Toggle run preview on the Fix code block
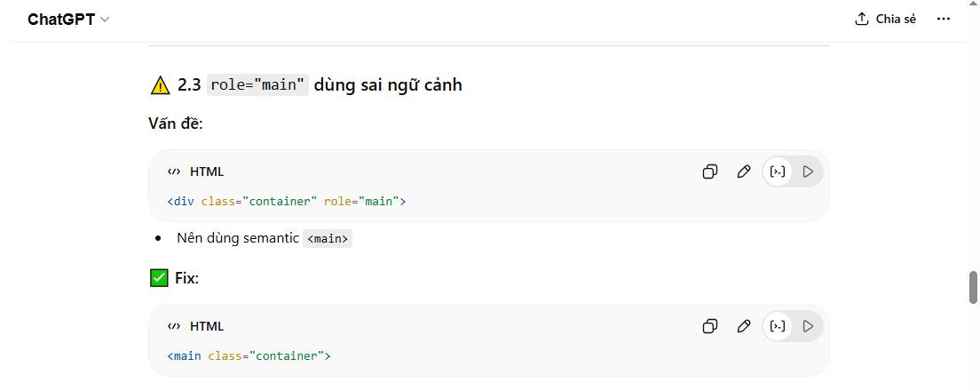 click(x=808, y=326)
